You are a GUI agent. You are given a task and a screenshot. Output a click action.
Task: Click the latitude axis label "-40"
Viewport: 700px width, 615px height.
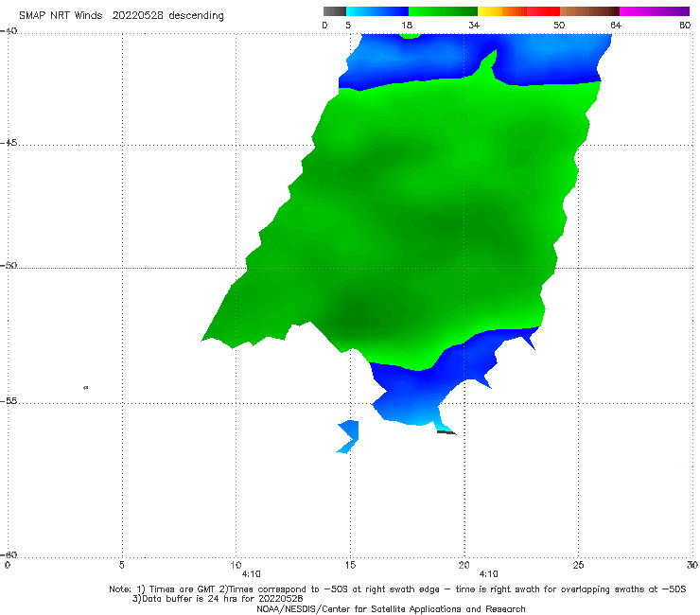coord(9,31)
